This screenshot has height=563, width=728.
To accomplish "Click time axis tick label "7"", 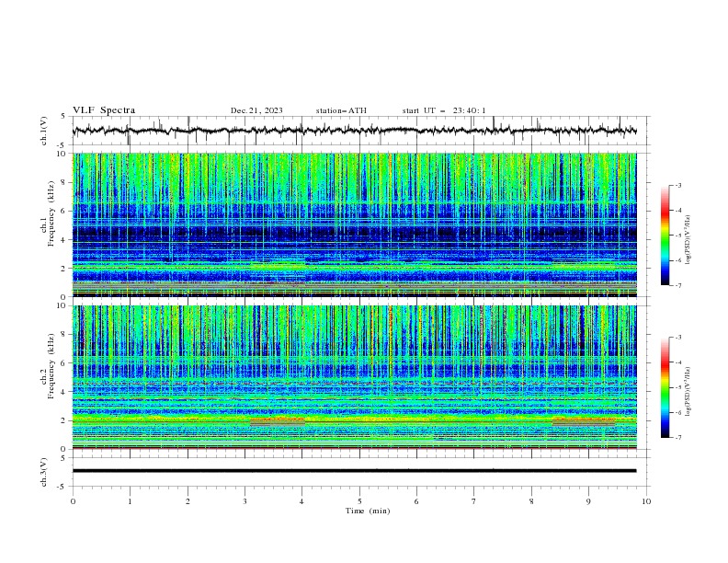I will click(x=474, y=501).
